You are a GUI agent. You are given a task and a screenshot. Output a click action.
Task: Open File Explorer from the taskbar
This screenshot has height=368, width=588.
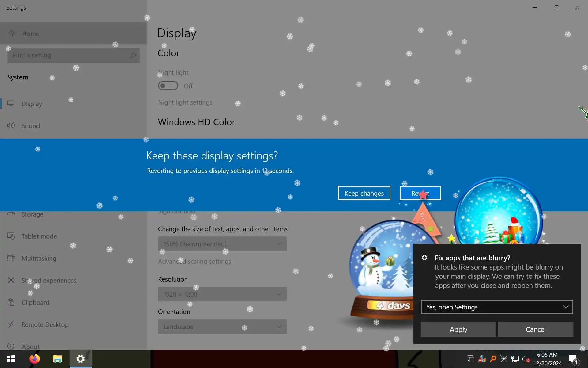coord(57,358)
